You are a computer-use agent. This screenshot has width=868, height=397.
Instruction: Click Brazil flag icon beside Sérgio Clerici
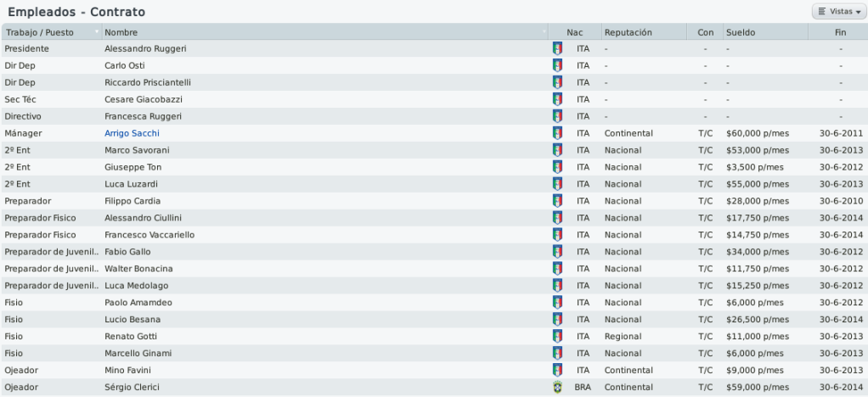pyautogui.click(x=557, y=387)
